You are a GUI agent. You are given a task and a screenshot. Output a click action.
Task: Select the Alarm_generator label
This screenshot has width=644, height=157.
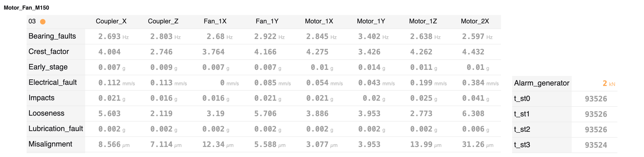tap(542, 83)
